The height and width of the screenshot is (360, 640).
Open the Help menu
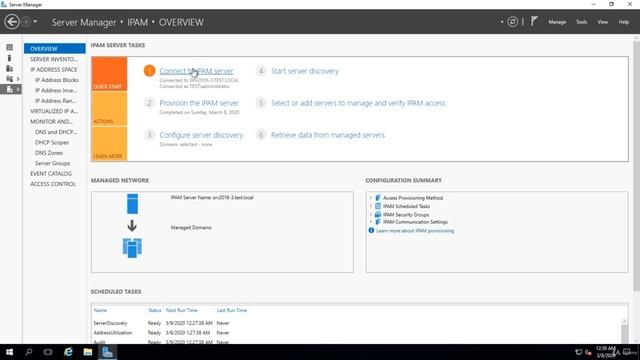623,22
